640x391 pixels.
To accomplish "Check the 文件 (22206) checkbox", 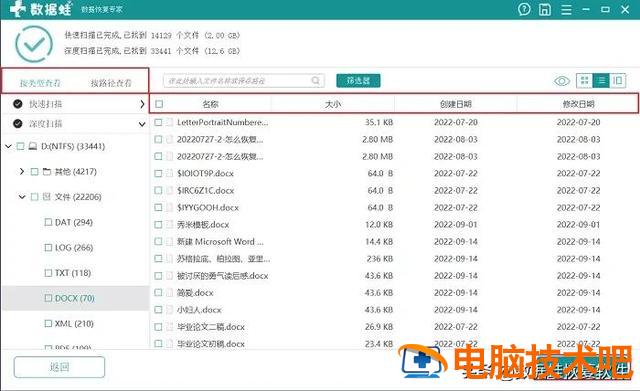I will pos(34,197).
